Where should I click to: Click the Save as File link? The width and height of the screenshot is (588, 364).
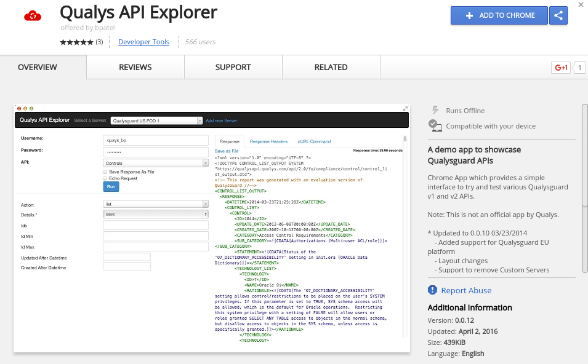(227, 151)
